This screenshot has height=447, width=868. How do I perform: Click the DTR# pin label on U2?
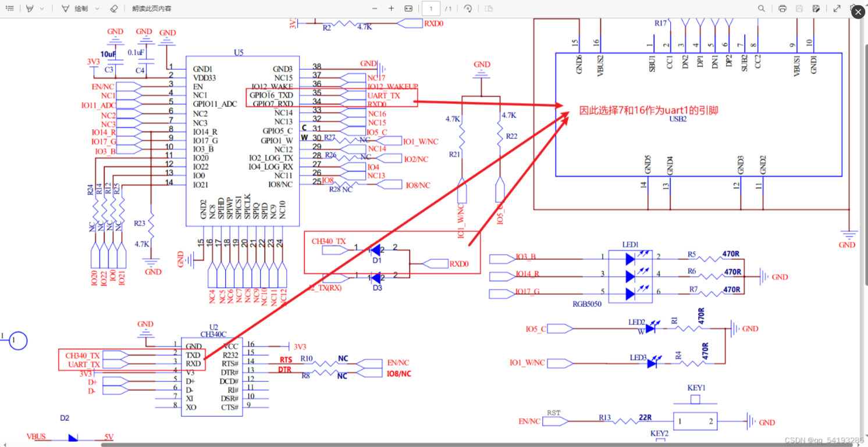230,372
